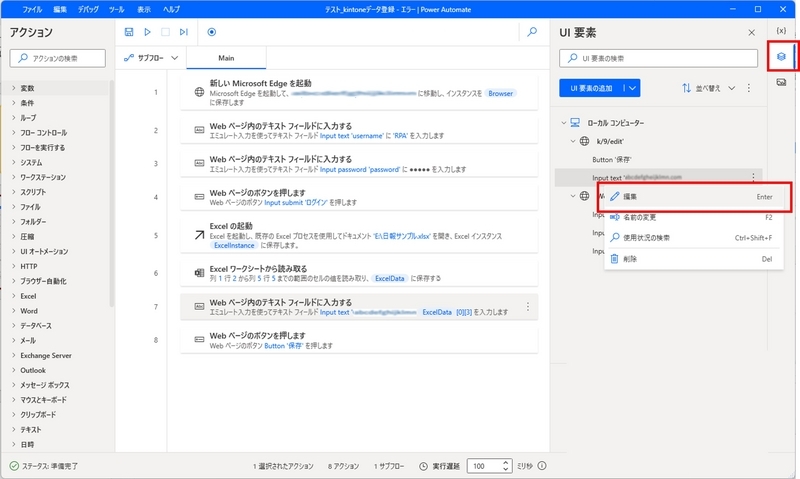Open more options beside 並べ替え
800x479 pixels.
748,88
